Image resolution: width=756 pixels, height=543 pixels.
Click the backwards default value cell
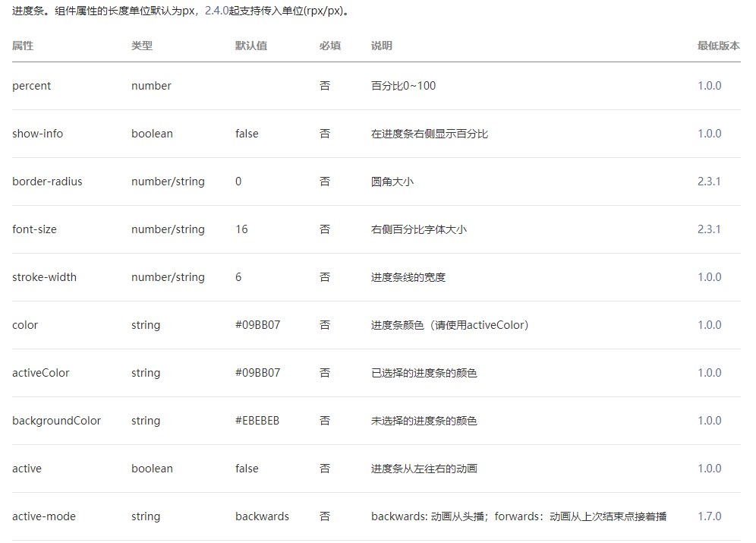(262, 516)
